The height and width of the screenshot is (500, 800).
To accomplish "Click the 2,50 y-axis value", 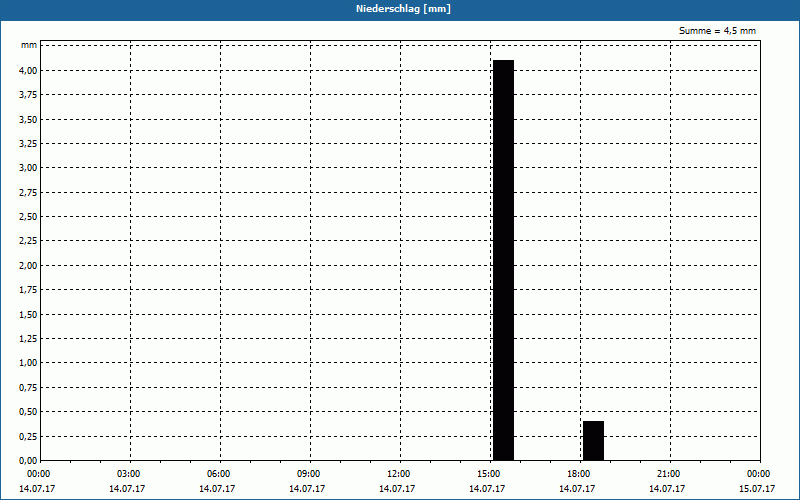I will [28, 216].
